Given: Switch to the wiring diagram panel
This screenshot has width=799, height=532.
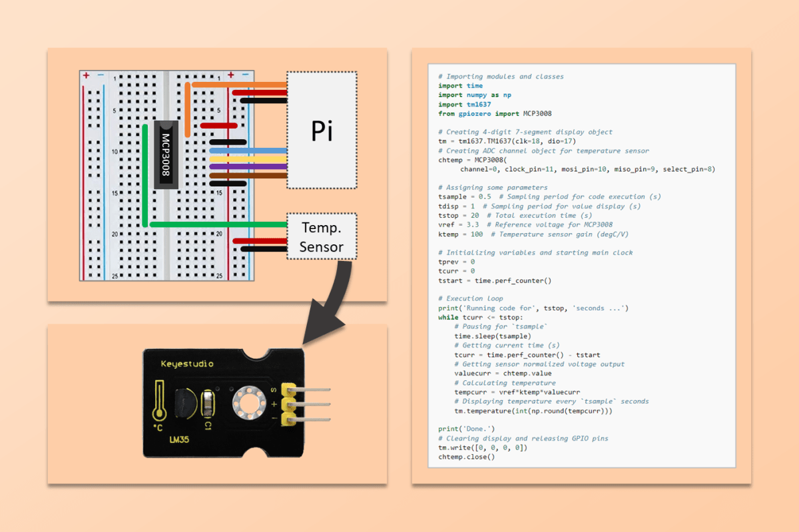Looking at the screenshot, I should [x=216, y=173].
